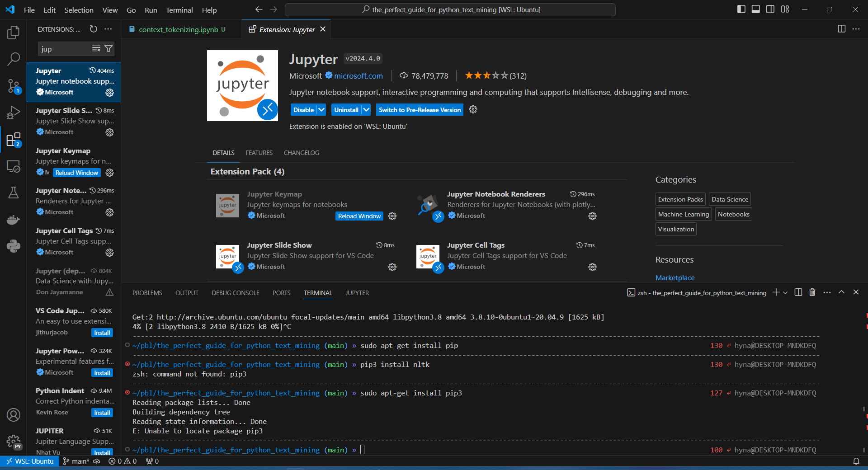
Task: Expand the Uninstall button dropdown arrow
Action: click(x=366, y=110)
